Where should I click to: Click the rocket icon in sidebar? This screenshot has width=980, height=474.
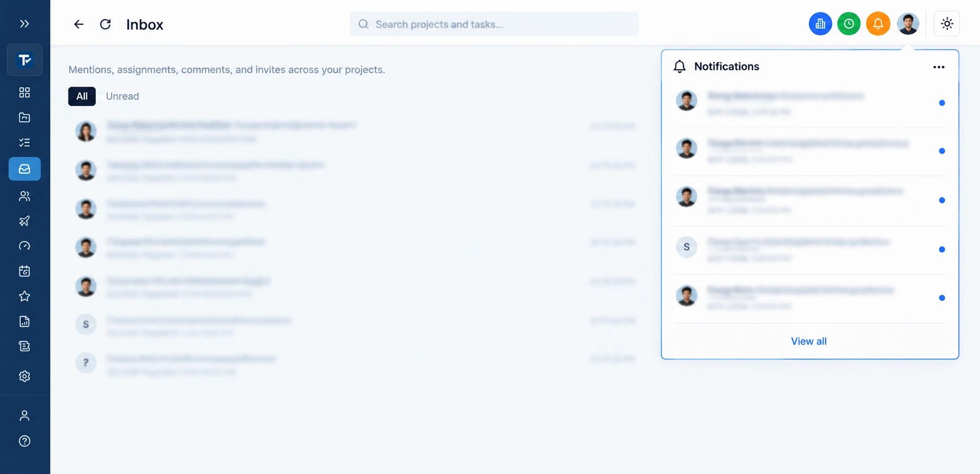point(24,221)
